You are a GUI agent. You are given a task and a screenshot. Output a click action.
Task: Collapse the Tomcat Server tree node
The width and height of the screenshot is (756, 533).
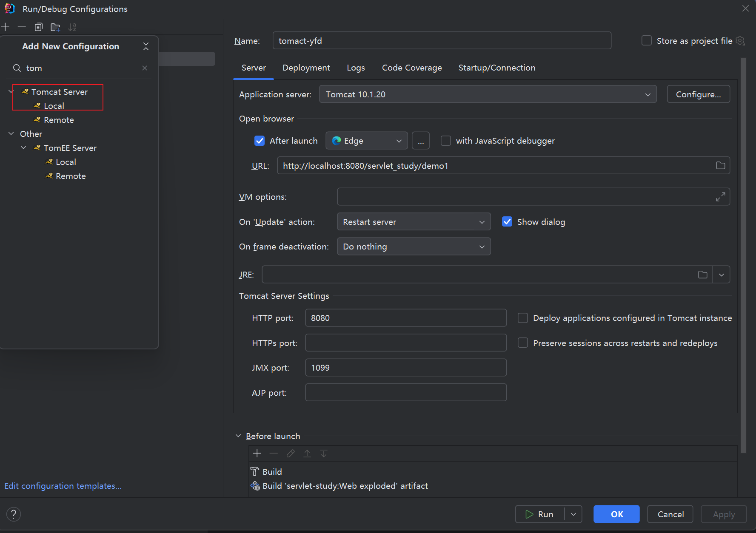11,91
